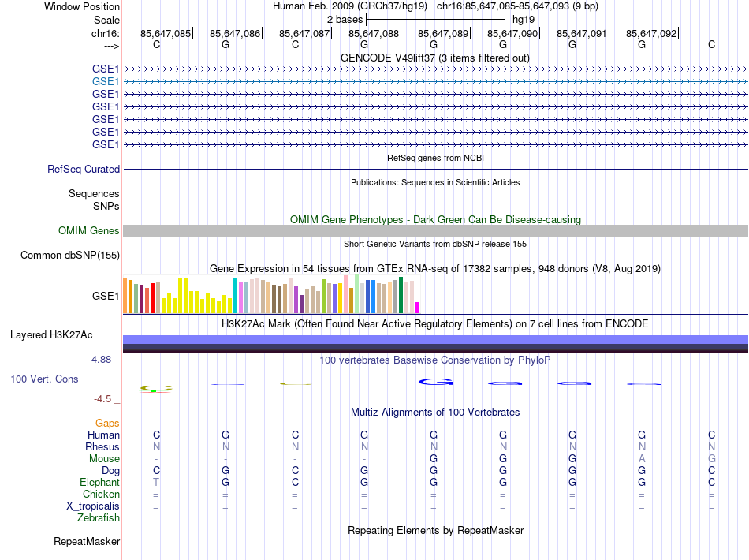Click the large blue G conservation logo letter

434,382
